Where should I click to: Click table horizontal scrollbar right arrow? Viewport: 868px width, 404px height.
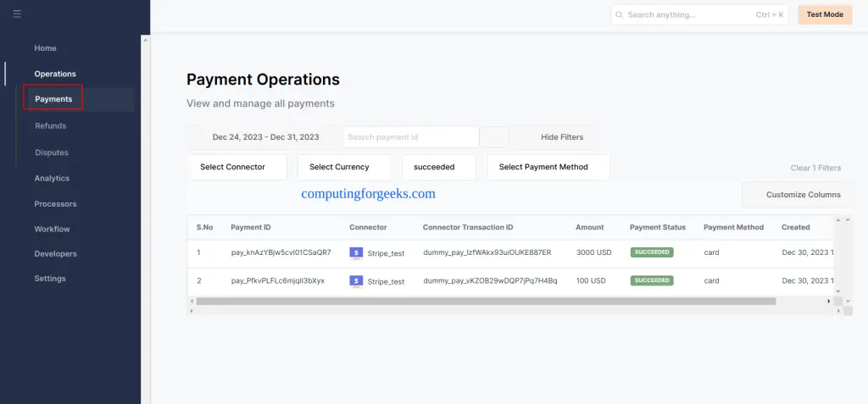(829, 302)
